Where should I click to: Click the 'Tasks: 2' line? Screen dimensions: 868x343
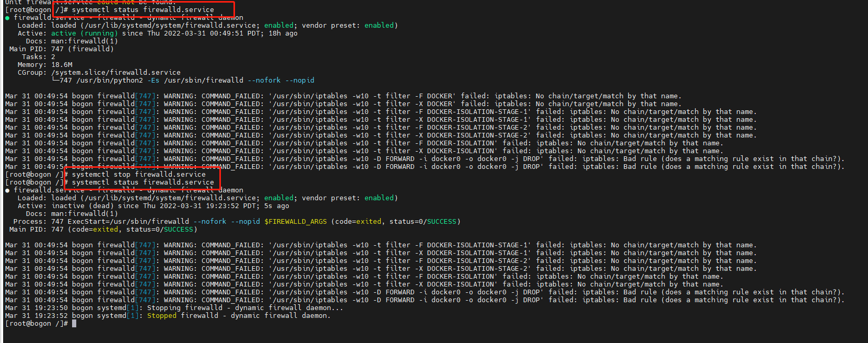click(x=38, y=57)
